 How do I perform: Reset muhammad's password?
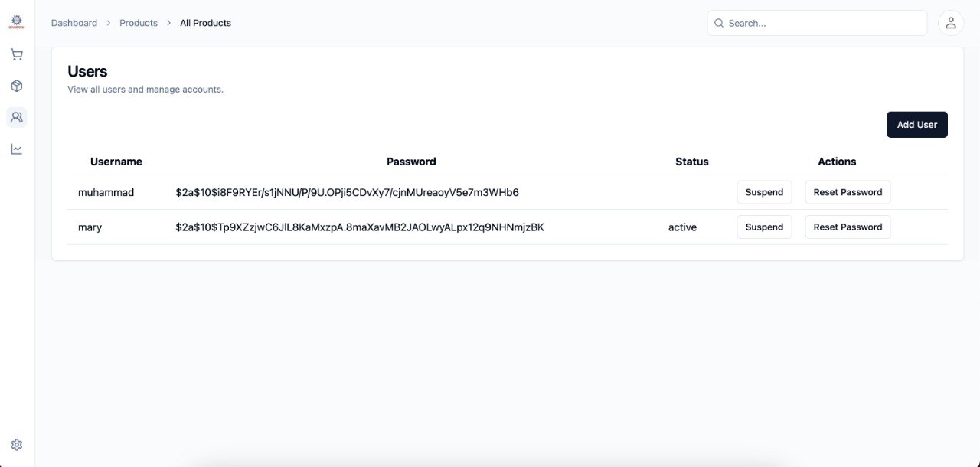click(x=848, y=192)
